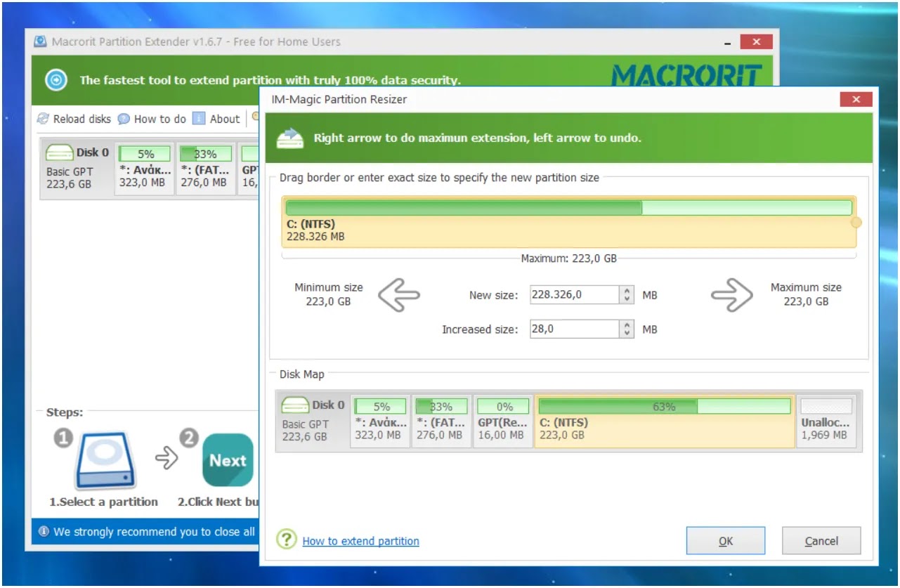The image size is (900, 588).
Task: Click the partition border resize handle
Action: coord(856,223)
